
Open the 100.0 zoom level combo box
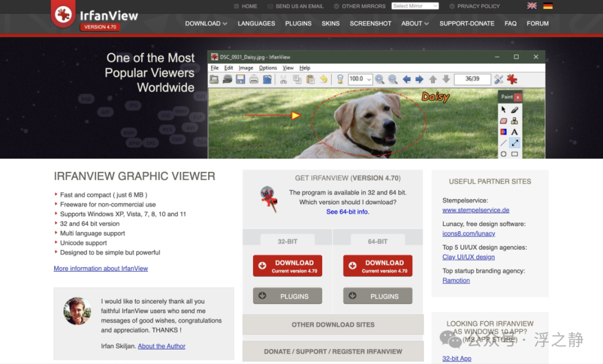coord(360,79)
